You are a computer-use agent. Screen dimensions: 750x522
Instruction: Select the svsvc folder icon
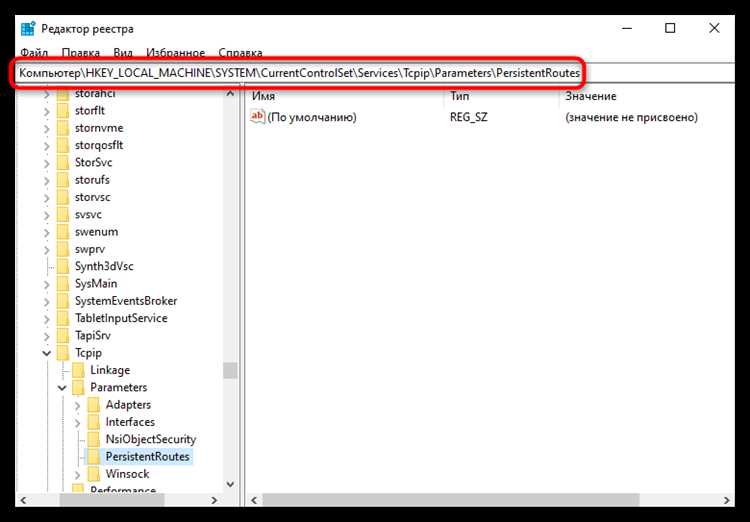coord(63,215)
